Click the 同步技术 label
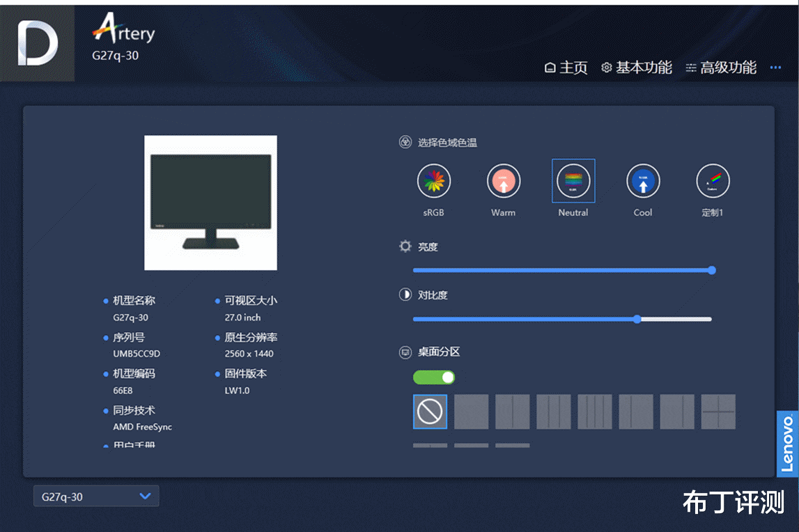This screenshot has height=532, width=799. click(x=134, y=410)
